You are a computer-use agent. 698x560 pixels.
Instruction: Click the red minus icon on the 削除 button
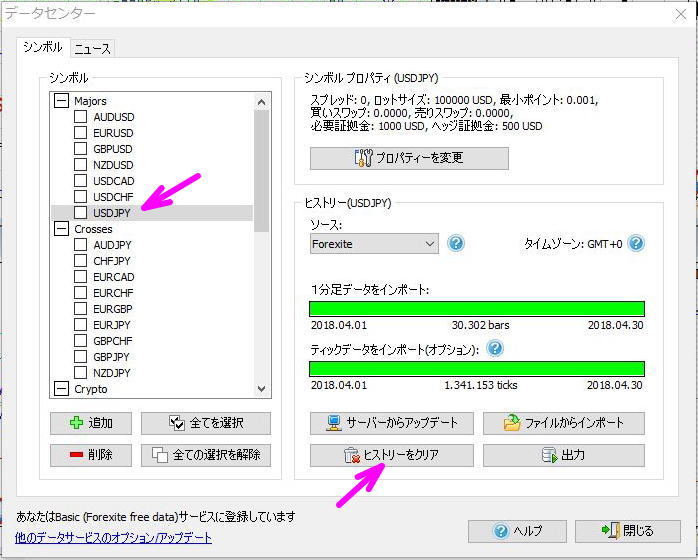coord(77,454)
